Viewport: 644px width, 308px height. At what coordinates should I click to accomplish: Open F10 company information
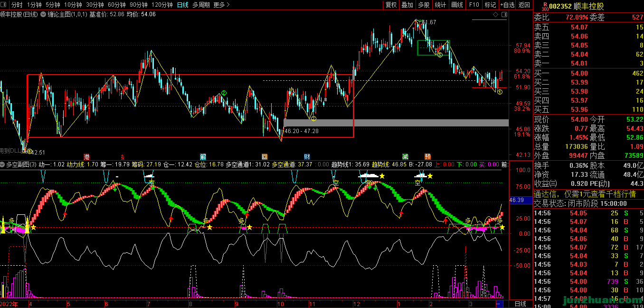pyautogui.click(x=474, y=5)
